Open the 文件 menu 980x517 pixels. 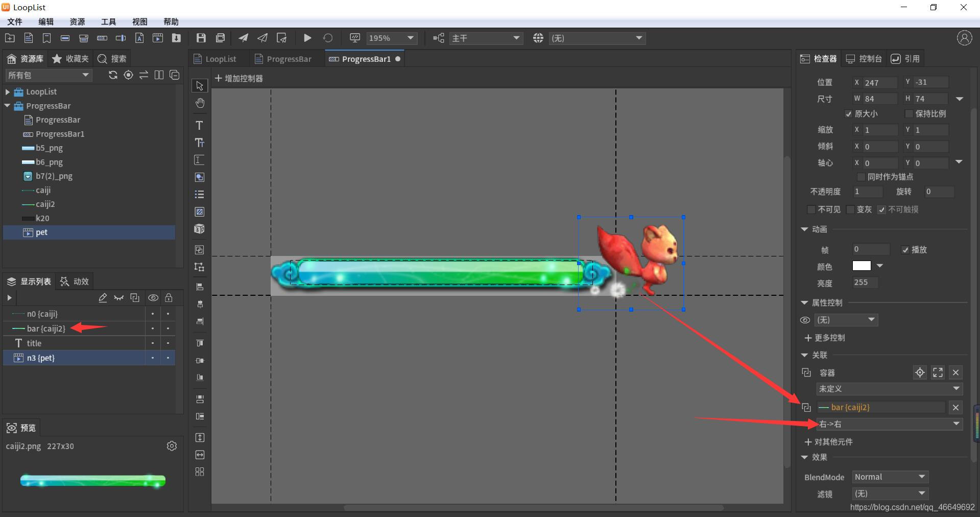tap(15, 21)
